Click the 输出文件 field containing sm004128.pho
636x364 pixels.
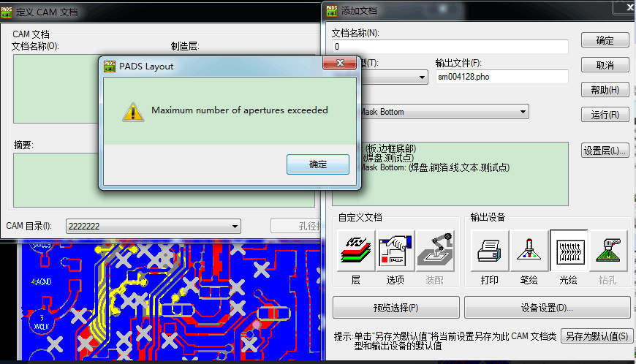501,77
